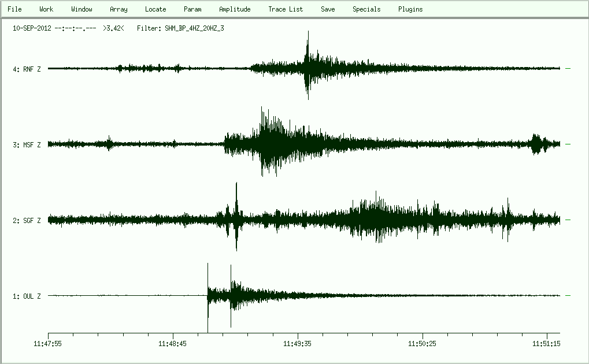This screenshot has width=589, height=364.
Task: Select trace label 4: RNF Z
Action: point(27,69)
